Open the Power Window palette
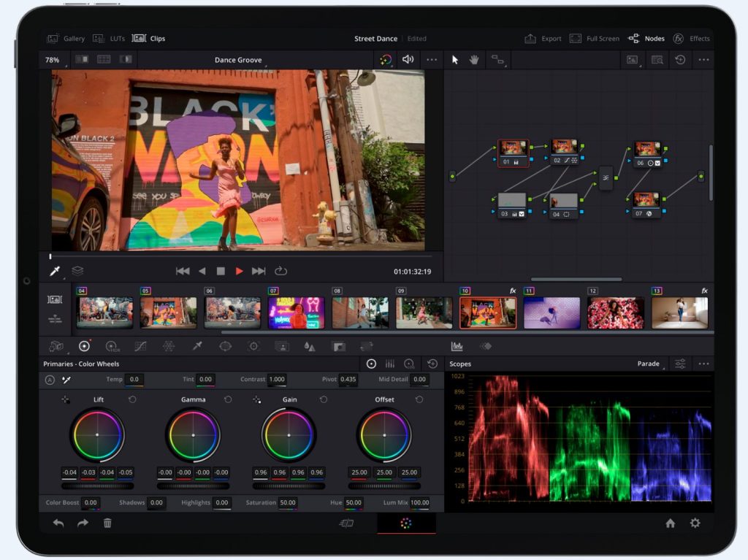The image size is (748, 560). [225, 346]
